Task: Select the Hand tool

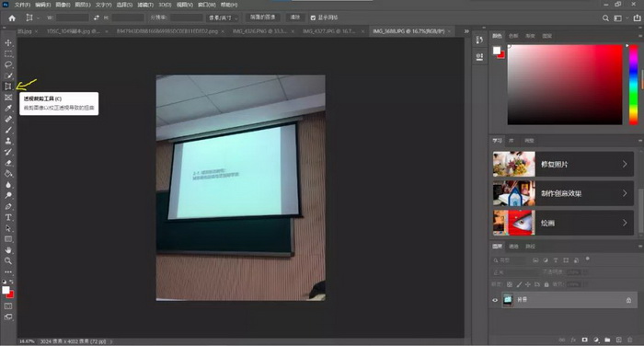Action: tap(7, 250)
